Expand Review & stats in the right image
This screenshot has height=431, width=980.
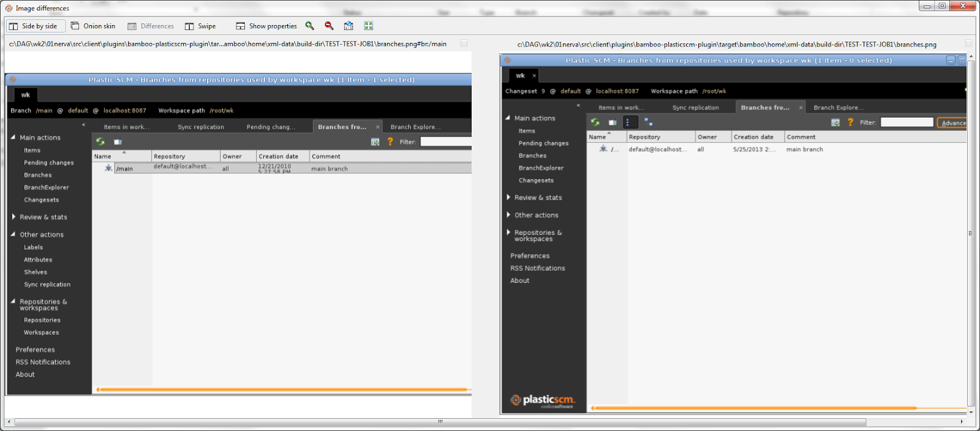coord(508,197)
